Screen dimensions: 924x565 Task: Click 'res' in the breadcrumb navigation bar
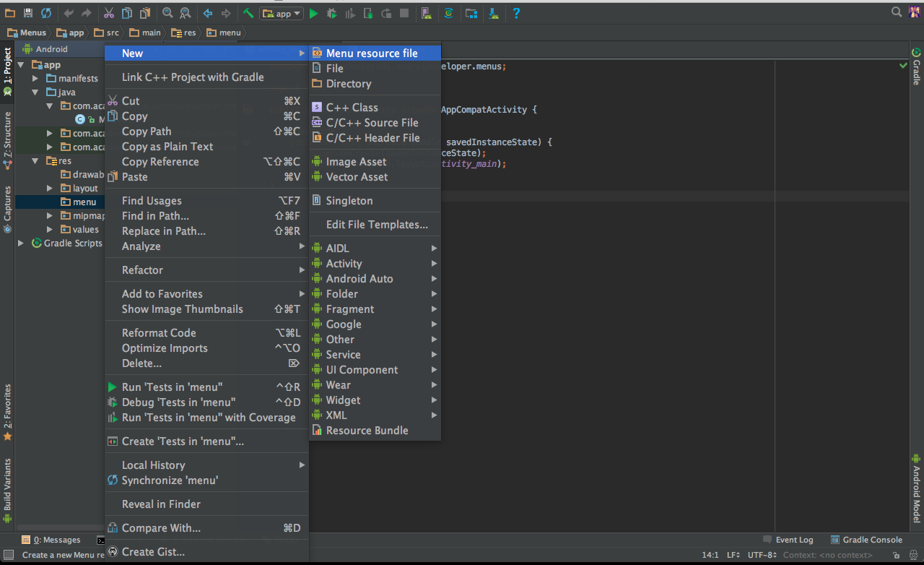184,33
